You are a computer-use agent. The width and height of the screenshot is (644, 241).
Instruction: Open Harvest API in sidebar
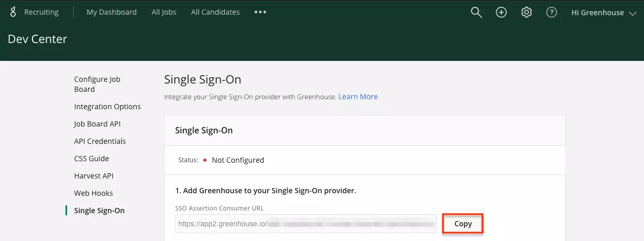(x=94, y=176)
